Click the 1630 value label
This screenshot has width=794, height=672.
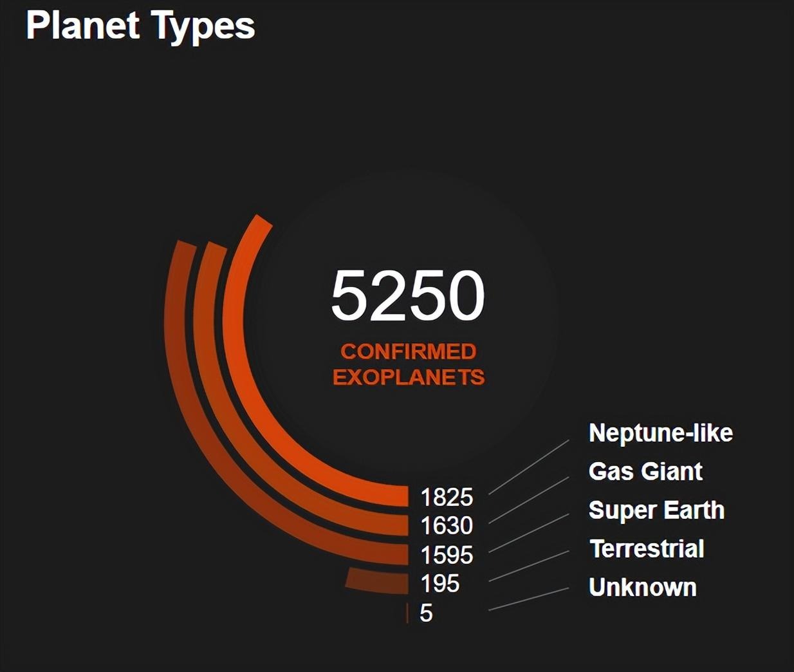tap(447, 526)
